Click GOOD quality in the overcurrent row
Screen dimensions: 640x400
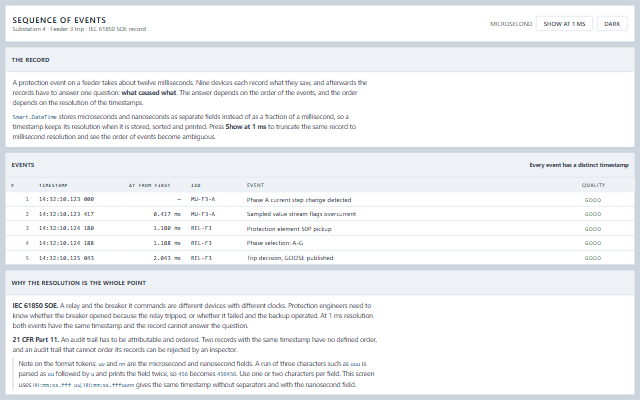click(x=593, y=214)
